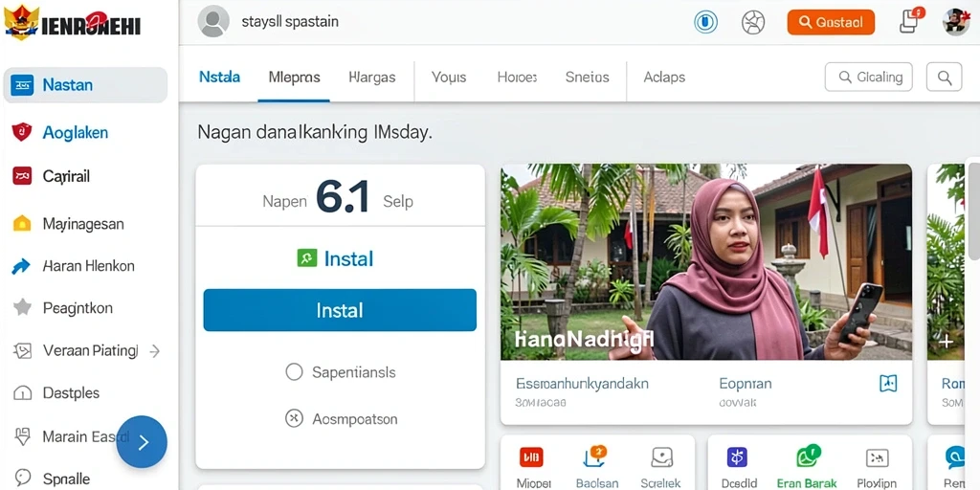Click the Destples sidebar label

(71, 393)
